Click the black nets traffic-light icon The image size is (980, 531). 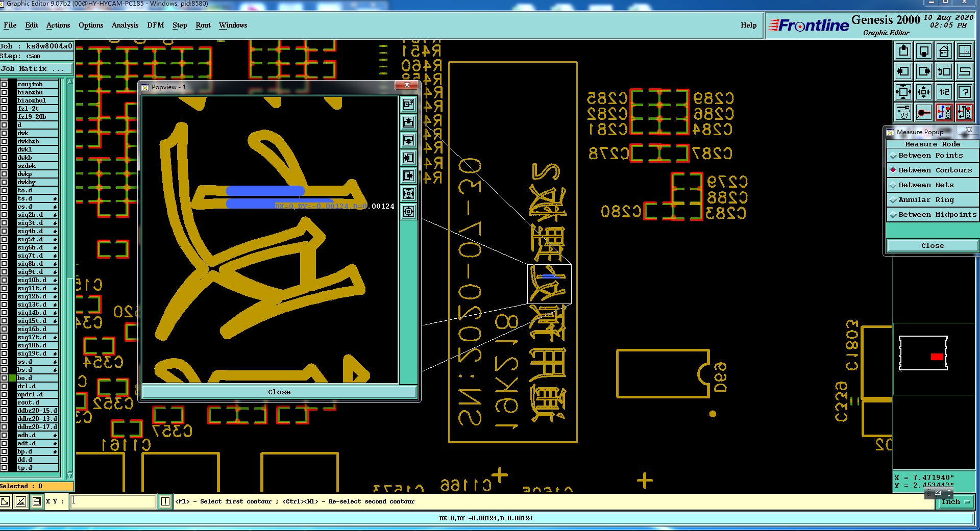tap(965, 112)
